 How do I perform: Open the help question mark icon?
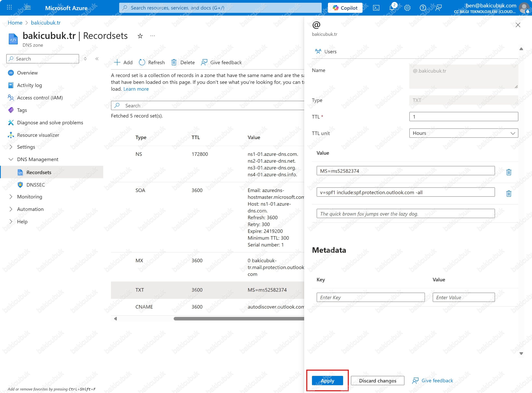coord(423,8)
